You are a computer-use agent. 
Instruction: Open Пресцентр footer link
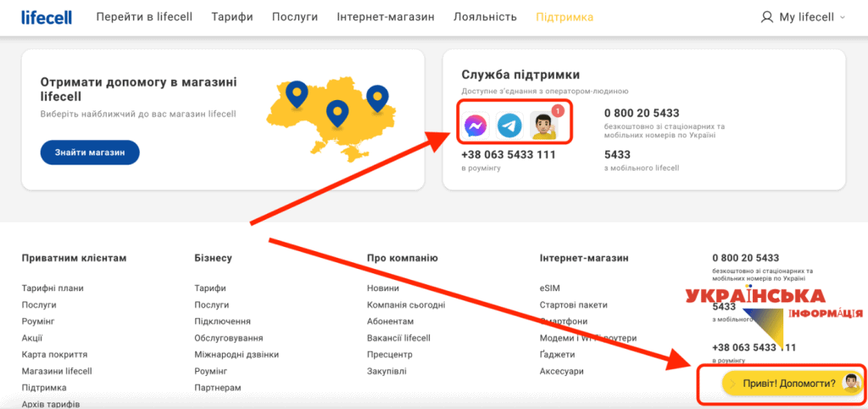pos(390,355)
